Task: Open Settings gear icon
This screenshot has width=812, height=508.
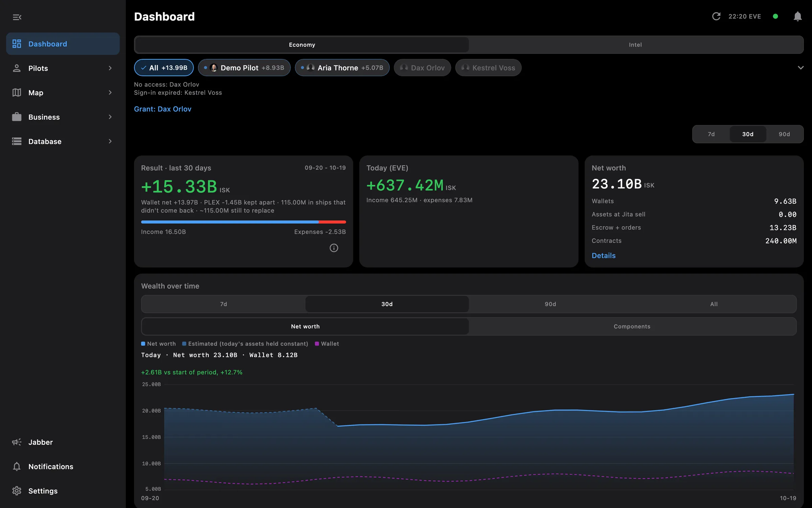Action: tap(17, 491)
